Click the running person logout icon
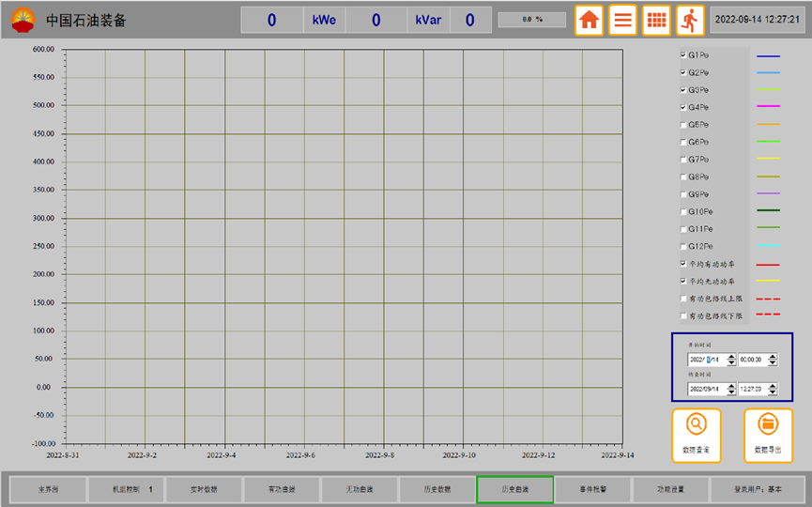812x507 pixels. tap(690, 21)
